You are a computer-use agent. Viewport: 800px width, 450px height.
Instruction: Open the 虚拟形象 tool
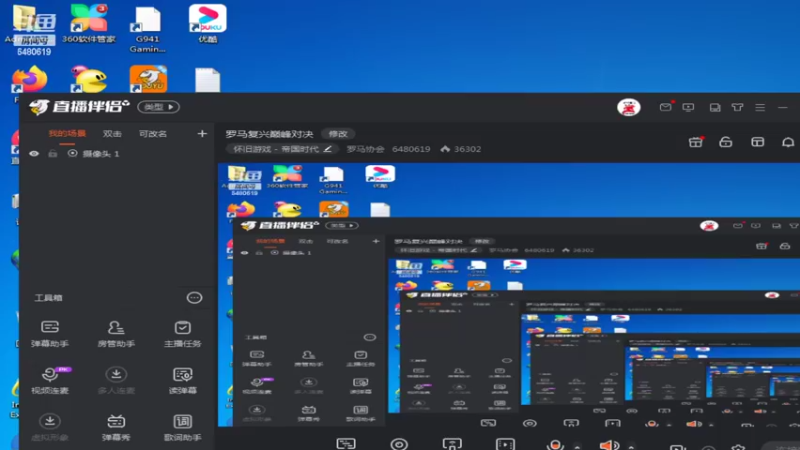tap(49, 428)
